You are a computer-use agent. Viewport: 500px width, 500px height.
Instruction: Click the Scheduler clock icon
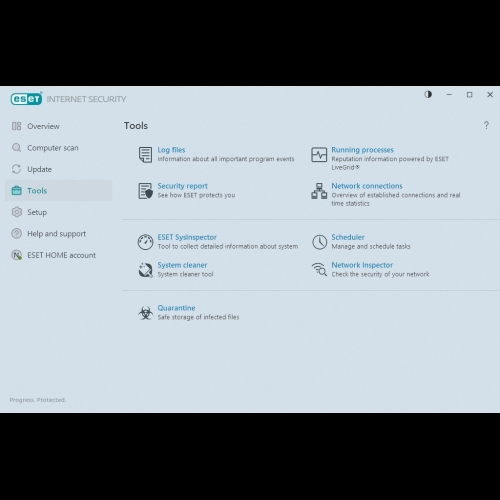(319, 242)
